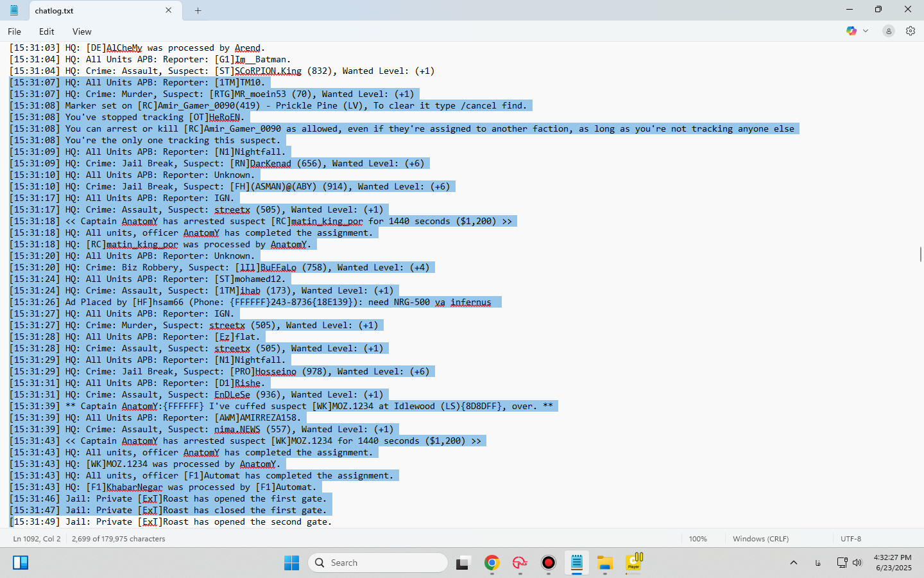Minimize the Notepad window
The image size is (924, 578).
point(850,10)
